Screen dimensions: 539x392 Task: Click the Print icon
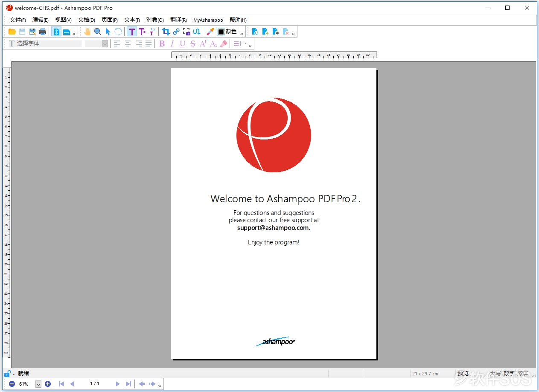(43, 32)
